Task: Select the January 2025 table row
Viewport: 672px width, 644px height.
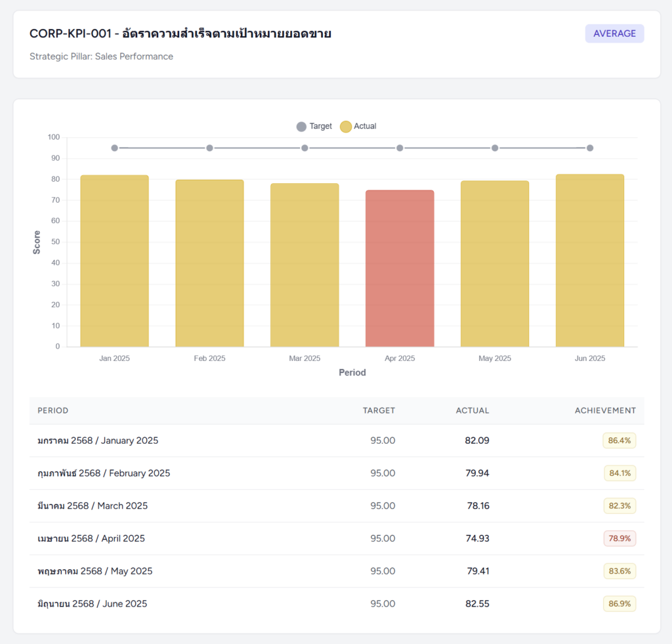Action: 98,440
